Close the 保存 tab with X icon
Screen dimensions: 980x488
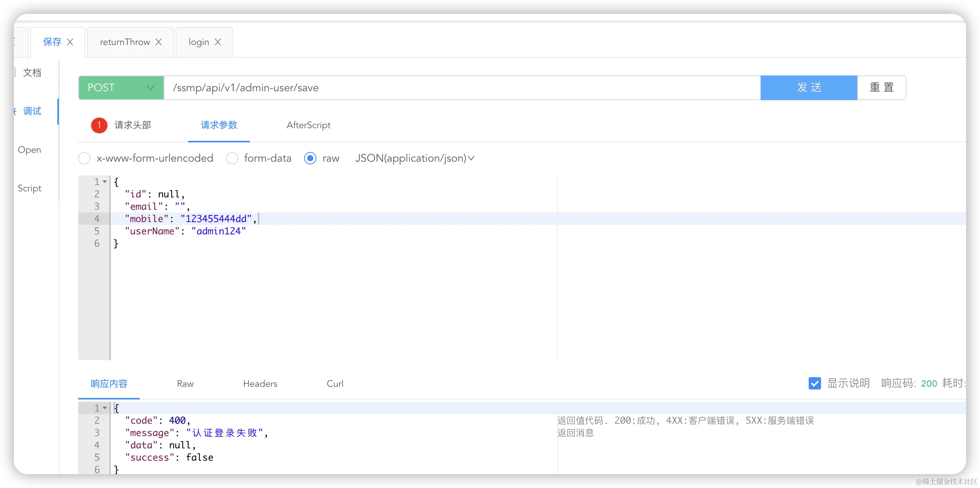[70, 42]
